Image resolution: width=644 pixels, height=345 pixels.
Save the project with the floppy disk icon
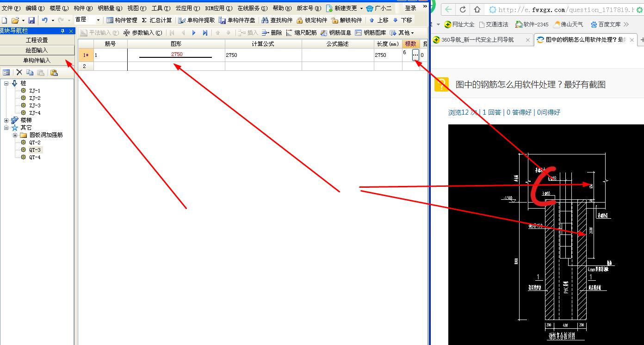[31, 20]
